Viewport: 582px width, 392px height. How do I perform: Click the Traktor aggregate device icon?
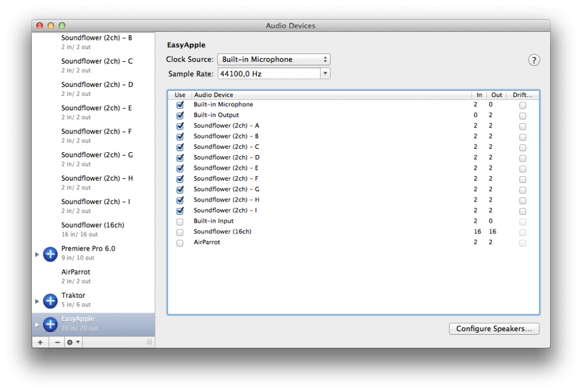pyautogui.click(x=49, y=300)
